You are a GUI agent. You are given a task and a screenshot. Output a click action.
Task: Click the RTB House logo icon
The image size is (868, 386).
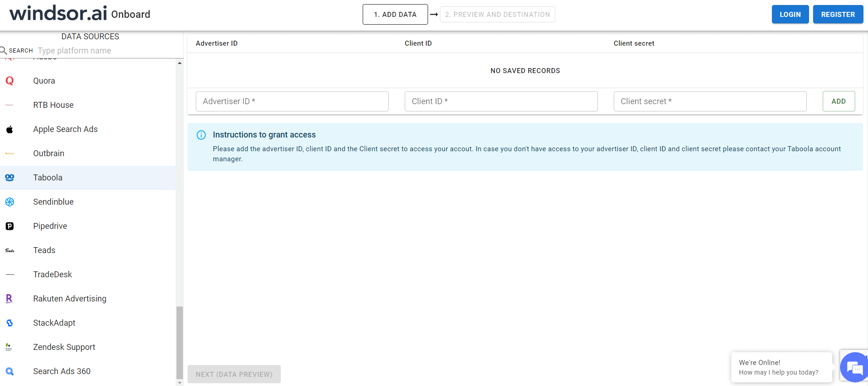click(10, 105)
